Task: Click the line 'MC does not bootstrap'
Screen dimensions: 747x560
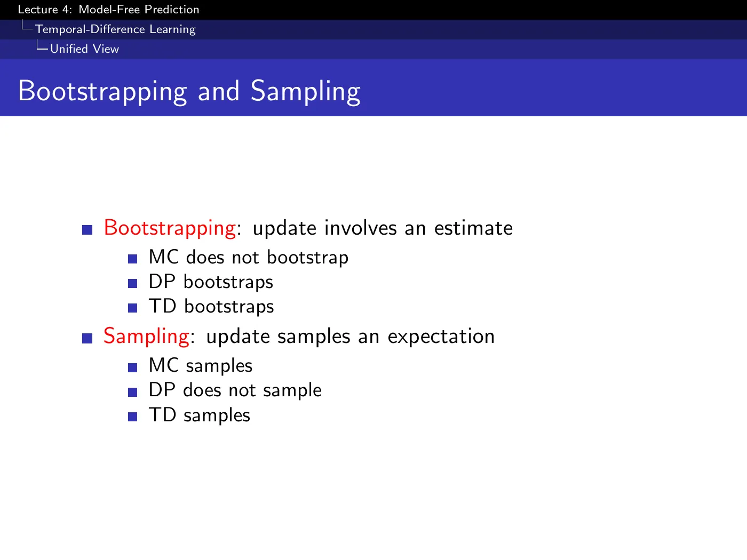Action: tap(249, 257)
